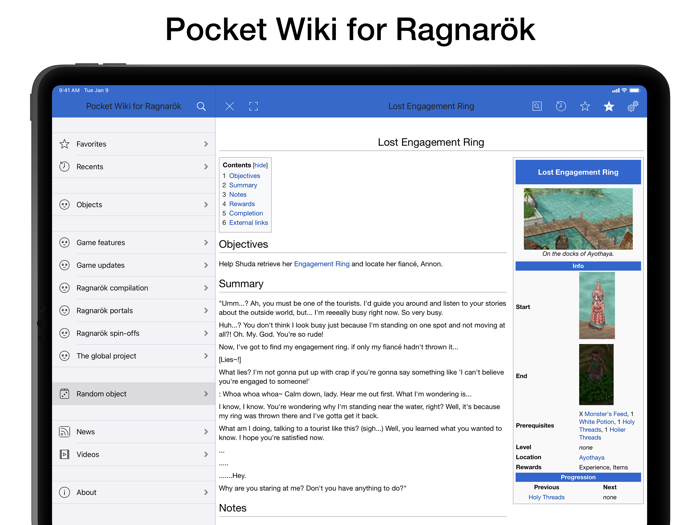Open the Favorites menu row
Screen dimensions: 700x525
pyautogui.click(x=134, y=144)
